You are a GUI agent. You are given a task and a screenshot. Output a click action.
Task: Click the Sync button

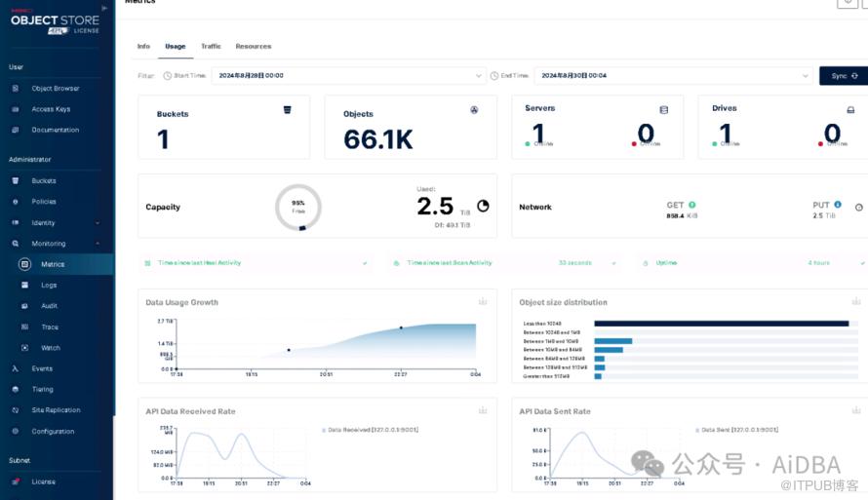pos(844,75)
